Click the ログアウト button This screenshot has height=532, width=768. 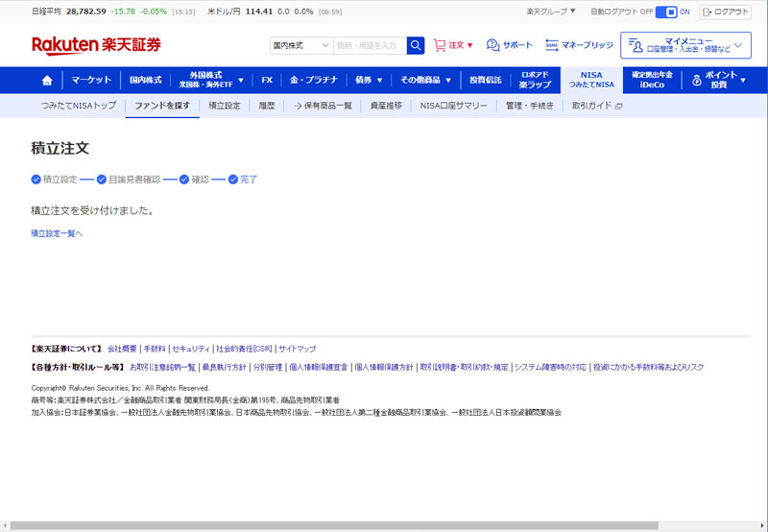coord(726,12)
